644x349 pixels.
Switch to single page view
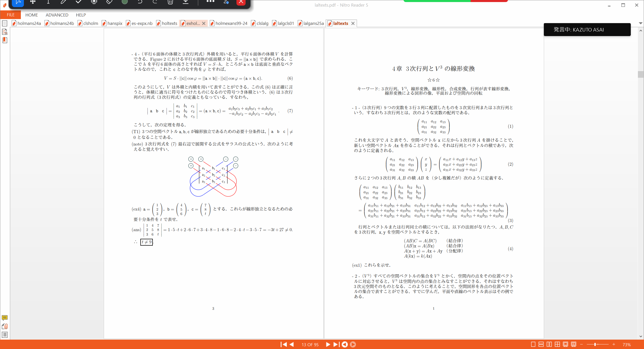(x=533, y=344)
